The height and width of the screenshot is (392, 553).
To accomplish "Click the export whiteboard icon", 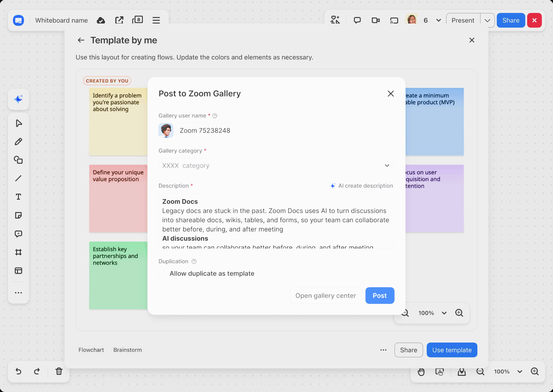I will [119, 20].
